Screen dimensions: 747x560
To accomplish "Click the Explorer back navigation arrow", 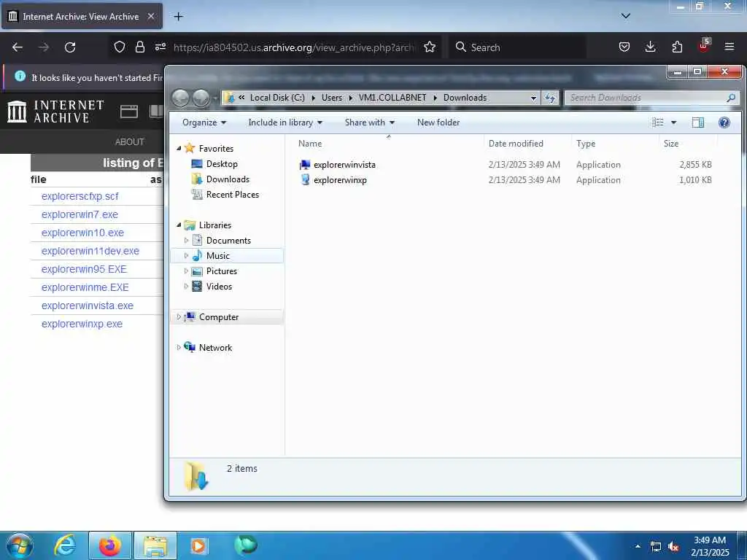I will (x=181, y=98).
